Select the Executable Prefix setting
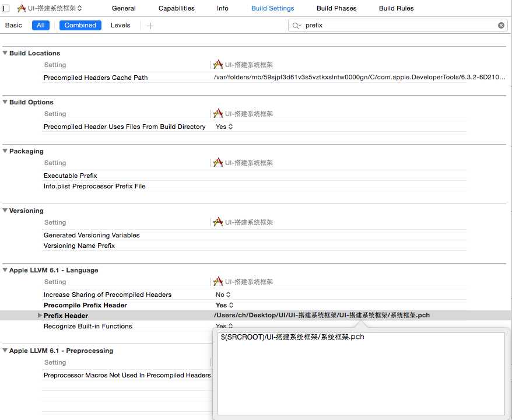Viewport: 512px width, 420px height. (70, 176)
